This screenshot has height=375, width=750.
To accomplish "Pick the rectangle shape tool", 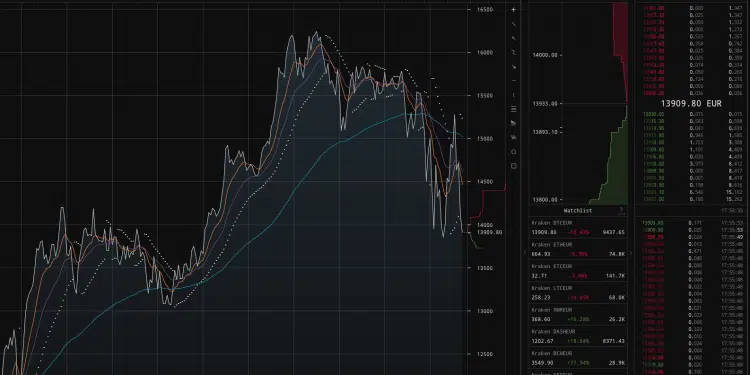I will 514,166.
